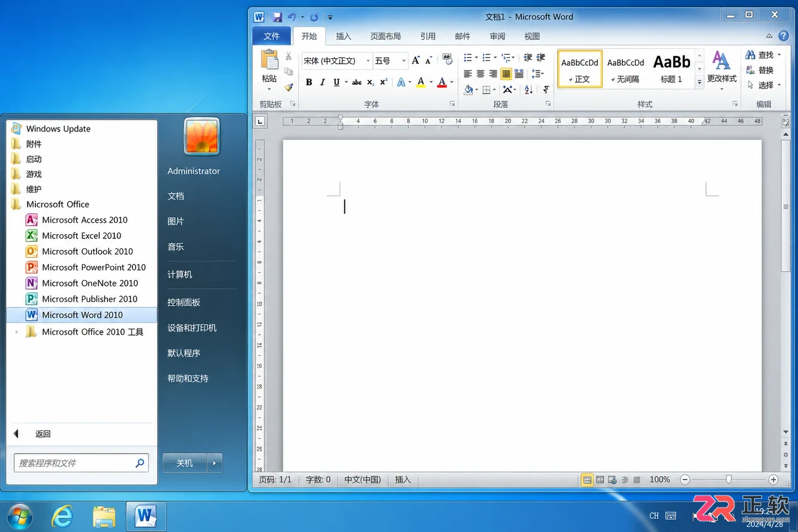
Task: Click 标题 1 style thumbnail
Action: [672, 69]
